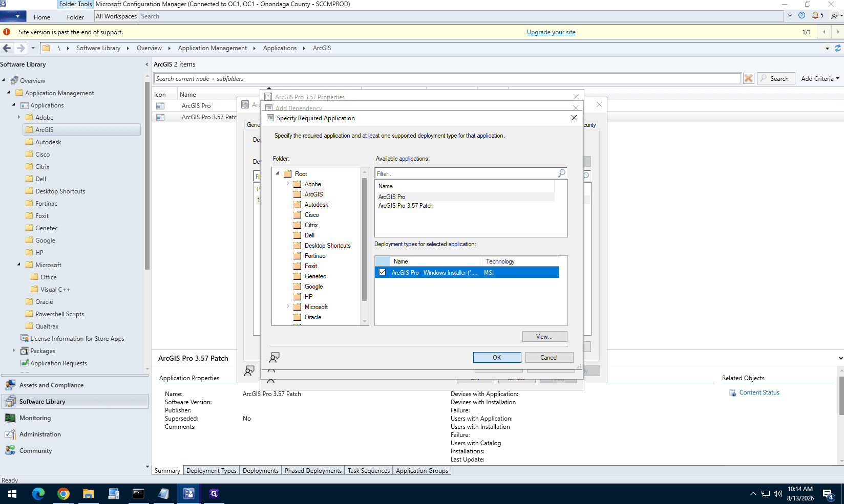Image resolution: width=844 pixels, height=504 pixels.
Task: Click the feedback icon in Specify Required Application
Action: [275, 357]
